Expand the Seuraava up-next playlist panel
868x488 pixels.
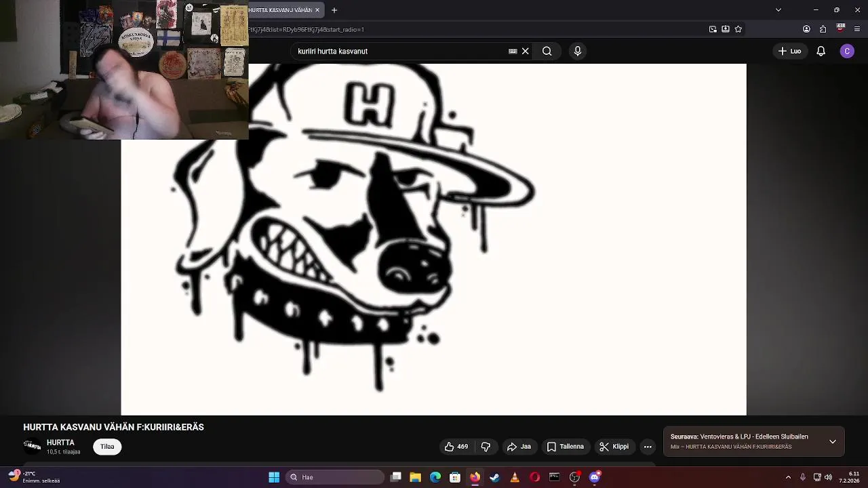point(833,442)
